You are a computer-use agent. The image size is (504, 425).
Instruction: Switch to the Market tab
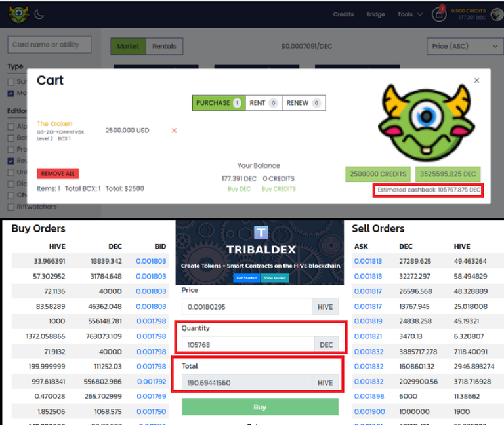click(x=128, y=47)
